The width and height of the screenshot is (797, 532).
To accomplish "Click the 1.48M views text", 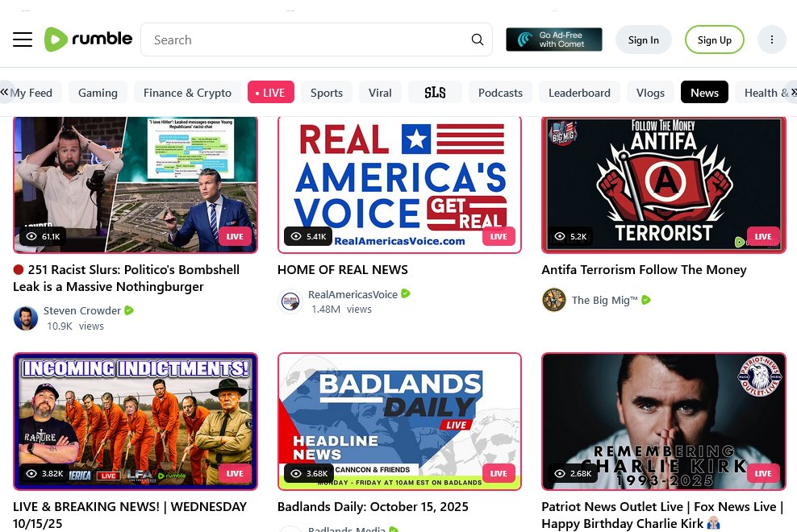I will pos(341,309).
